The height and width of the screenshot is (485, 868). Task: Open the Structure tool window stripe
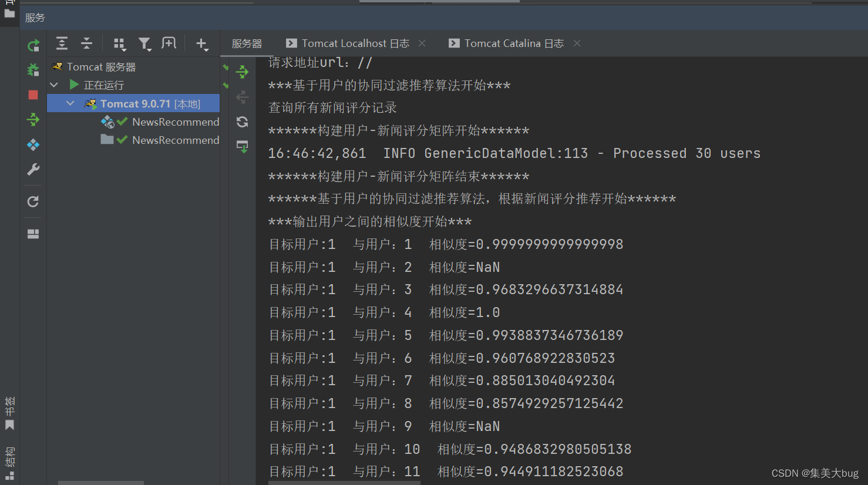(10, 464)
